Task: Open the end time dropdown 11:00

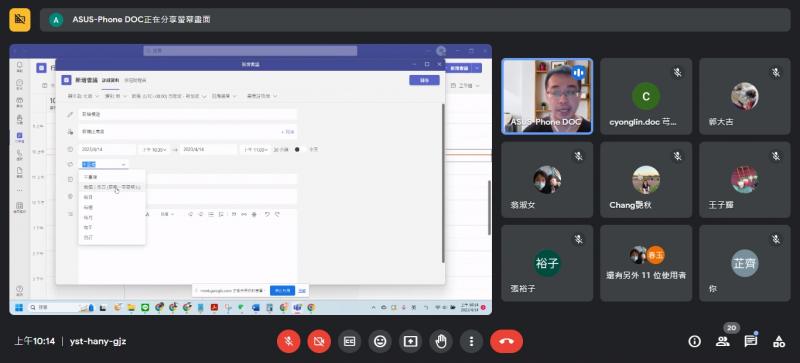Action: (255, 149)
